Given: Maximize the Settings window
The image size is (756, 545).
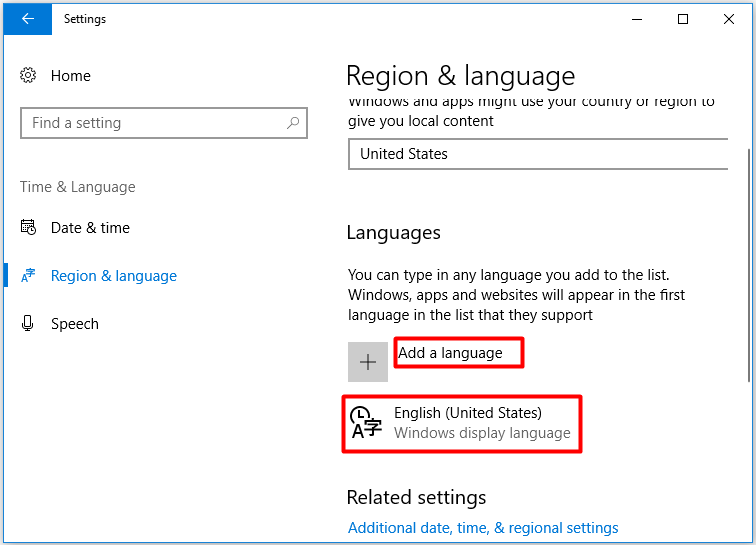Looking at the screenshot, I should [683, 19].
